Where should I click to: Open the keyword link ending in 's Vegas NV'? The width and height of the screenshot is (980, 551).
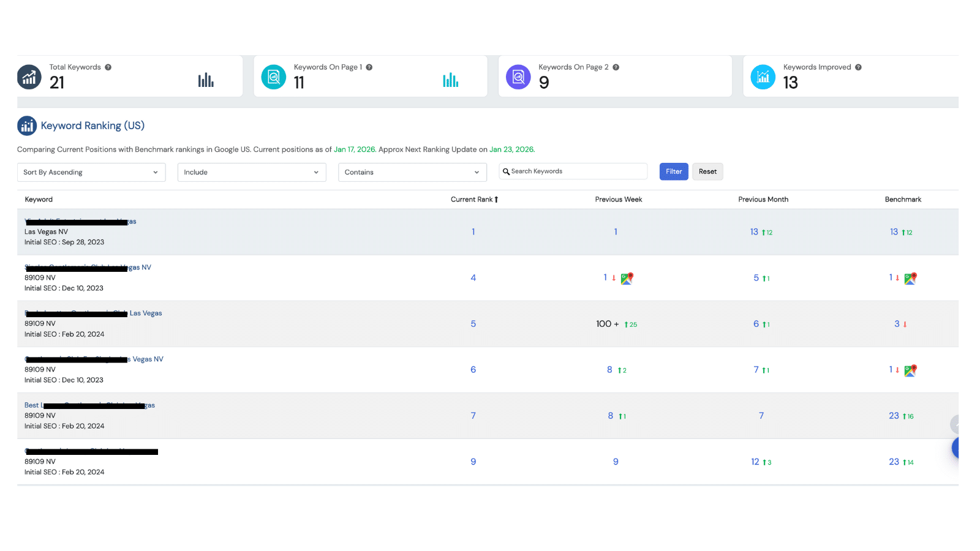94,359
